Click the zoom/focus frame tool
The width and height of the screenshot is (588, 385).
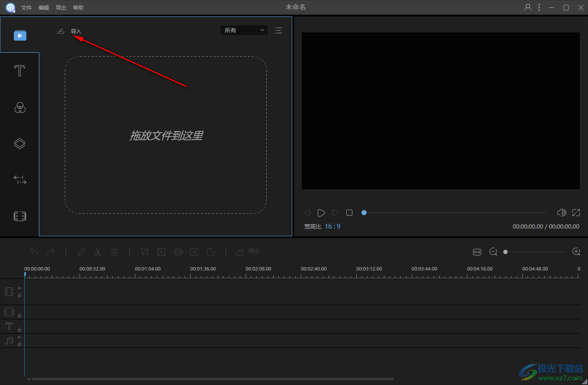pyautogui.click(x=162, y=251)
